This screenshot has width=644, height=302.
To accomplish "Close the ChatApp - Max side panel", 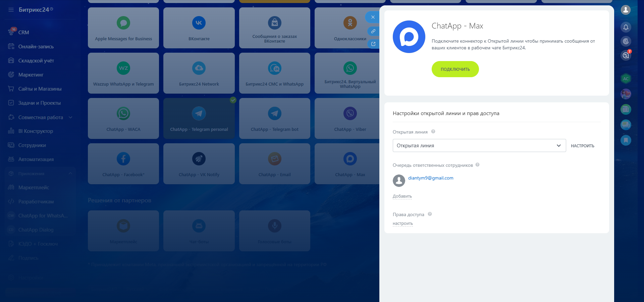I will click(x=373, y=17).
